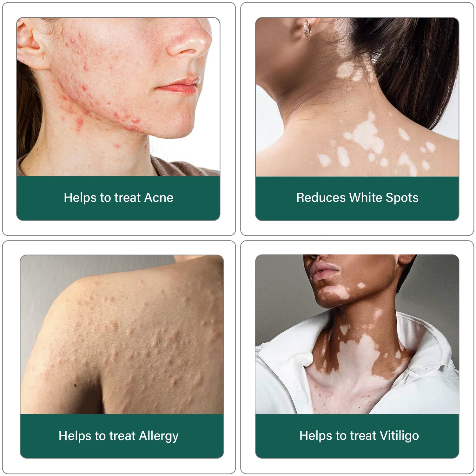This screenshot has width=476, height=476.
Task: Click the 'Helps to treat Allergy' text
Action: pyautogui.click(x=118, y=436)
